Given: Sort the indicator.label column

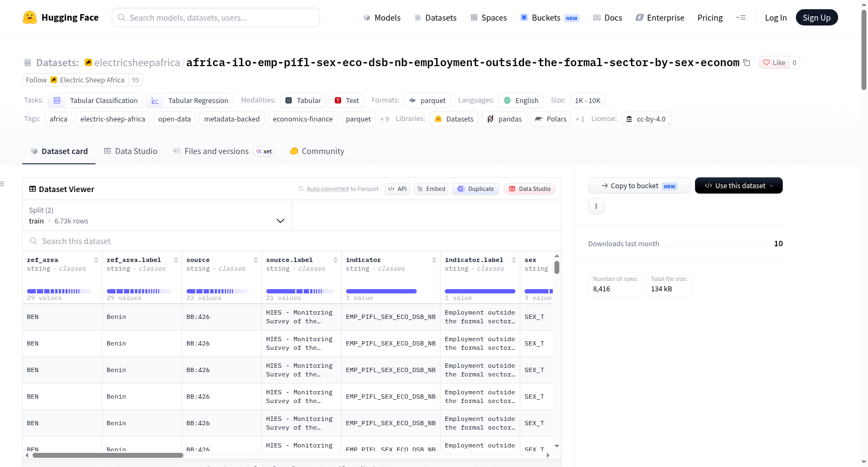Looking at the screenshot, I should tap(514, 260).
